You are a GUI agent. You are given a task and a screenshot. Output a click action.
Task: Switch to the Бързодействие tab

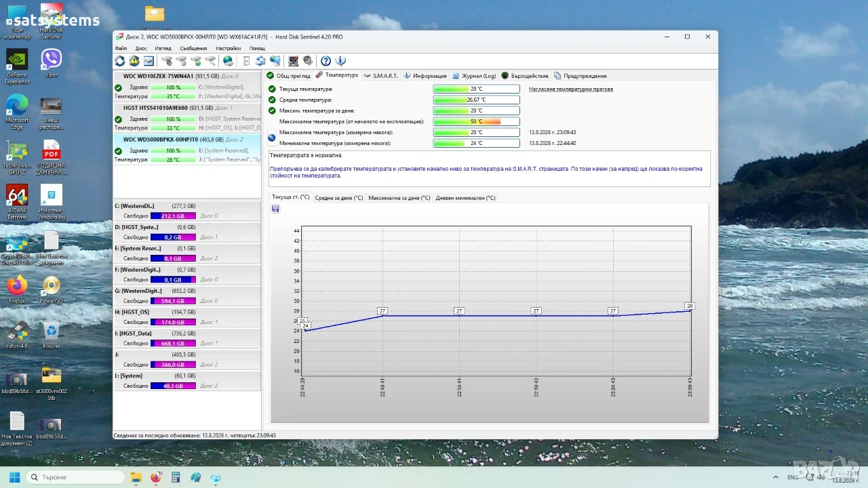pos(525,76)
